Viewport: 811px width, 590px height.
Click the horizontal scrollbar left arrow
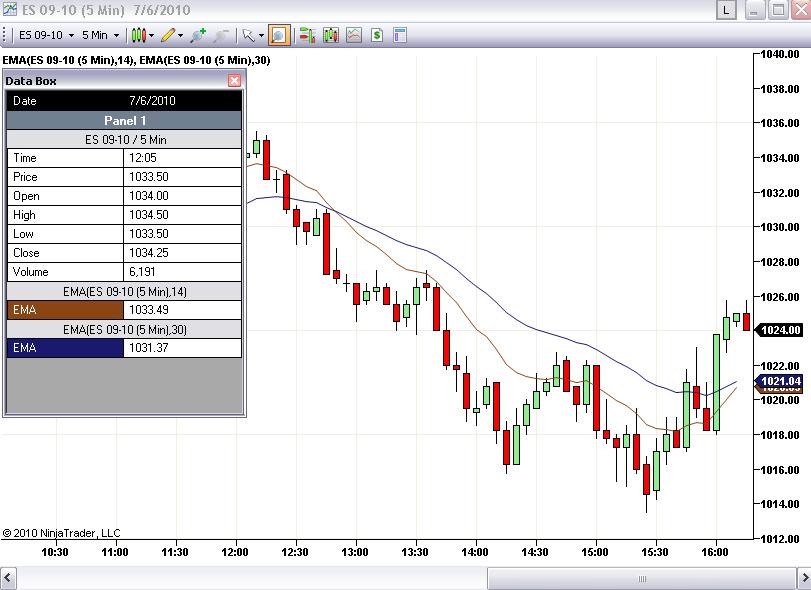coord(8,578)
